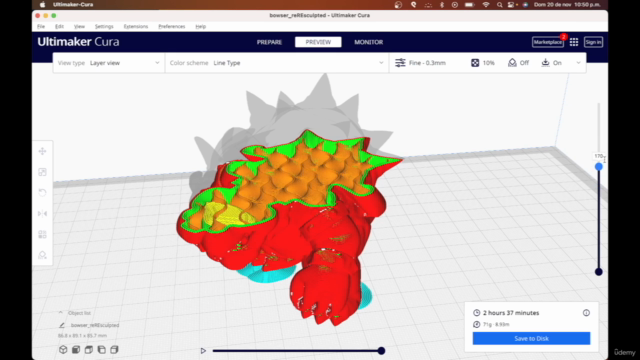Screen dimensions: 640x360
Task: Select the Move tool in left toolbar
Action: click(42, 151)
